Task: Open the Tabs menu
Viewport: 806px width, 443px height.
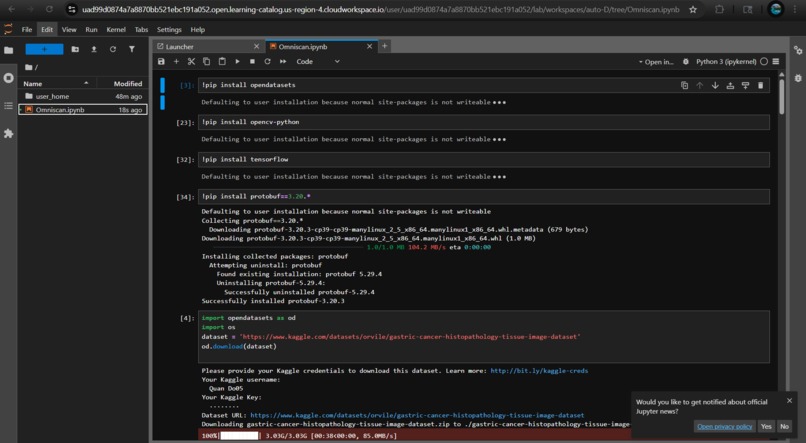Action: 141,29
